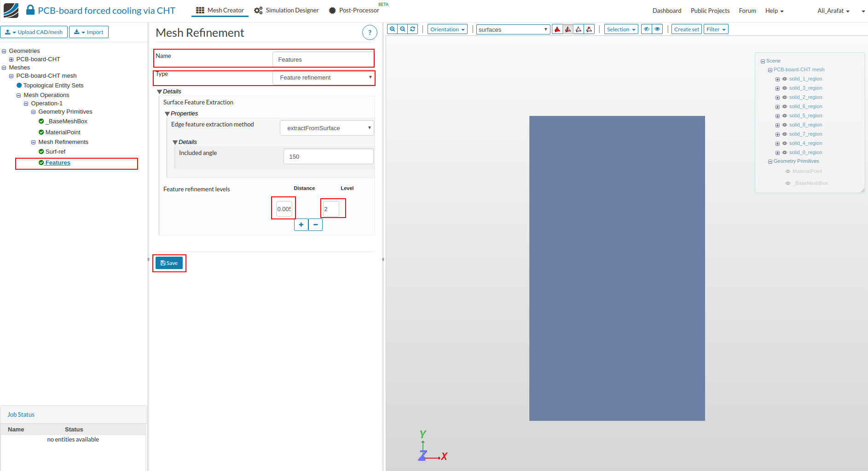Toggle visibility of solid_6_region
Screen dimensions: 868x471
(785, 107)
